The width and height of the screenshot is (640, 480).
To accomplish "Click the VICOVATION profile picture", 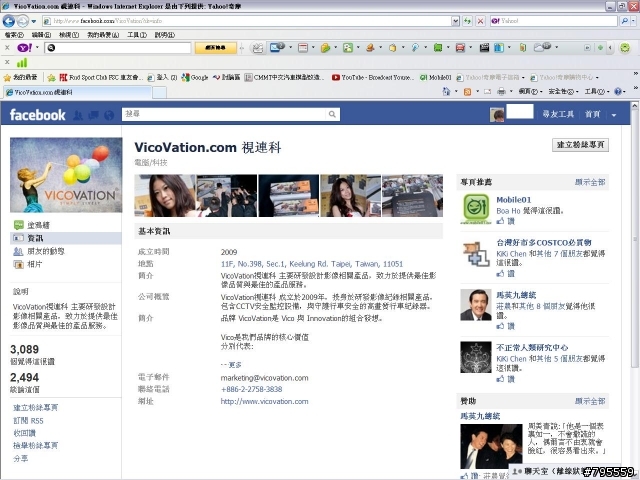I will point(66,175).
